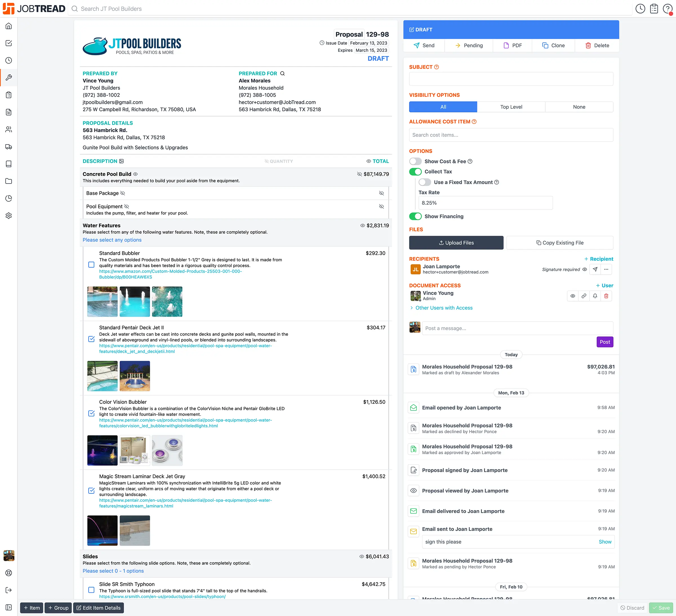The image size is (676, 616).
Task: Check the Standard Bubbler checkbox
Action: (x=91, y=265)
